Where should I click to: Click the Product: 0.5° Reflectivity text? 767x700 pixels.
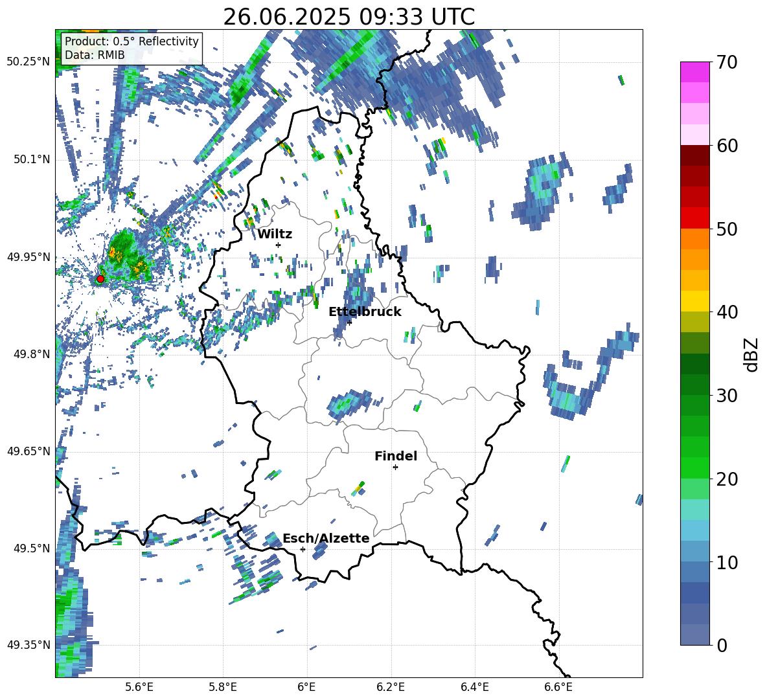pyautogui.click(x=132, y=41)
